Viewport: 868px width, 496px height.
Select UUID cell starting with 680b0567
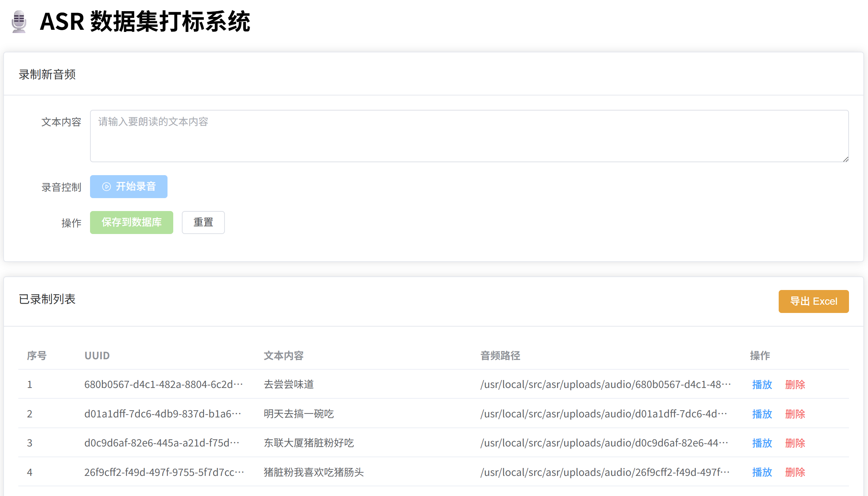click(x=164, y=384)
